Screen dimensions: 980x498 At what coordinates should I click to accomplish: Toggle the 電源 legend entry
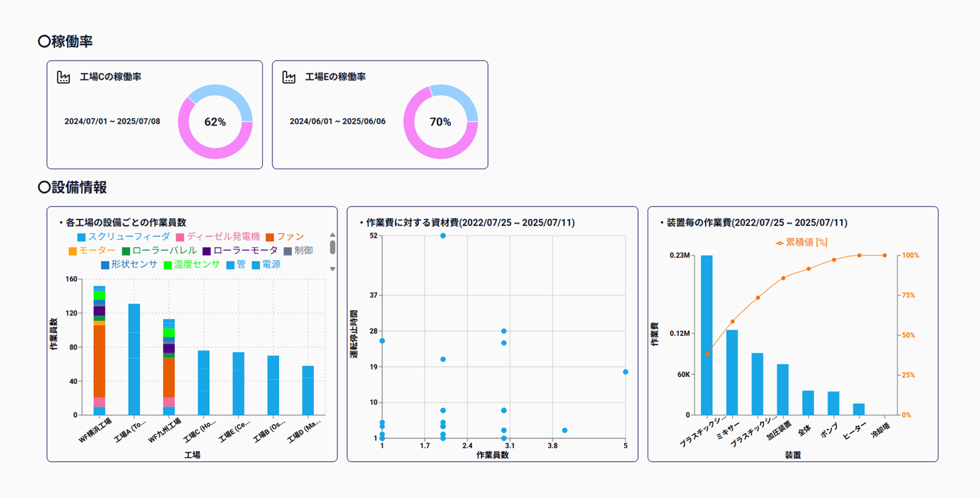tap(266, 265)
